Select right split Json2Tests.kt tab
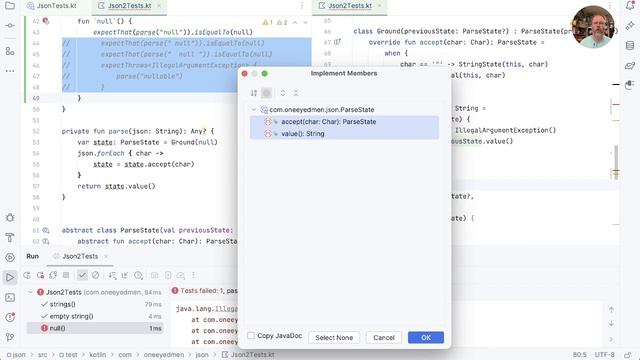The height and width of the screenshot is (360, 640). [x=350, y=6]
